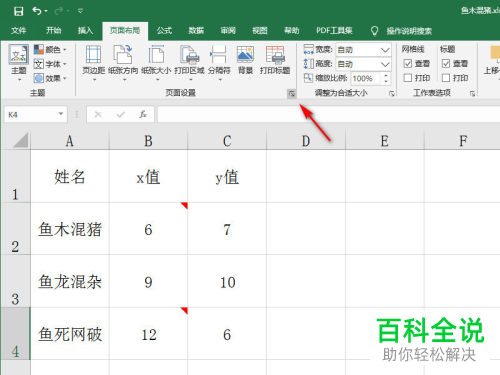Click cell containing 鱼死网破
This screenshot has height=375, width=500.
point(70,333)
